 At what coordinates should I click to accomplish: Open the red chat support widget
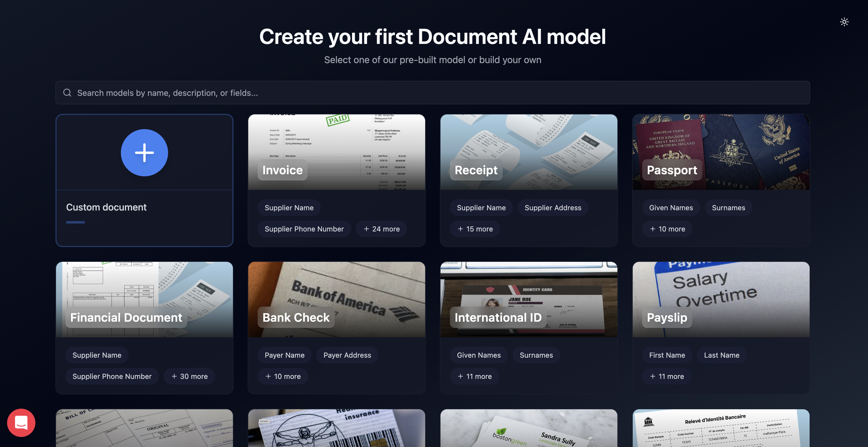coord(21,423)
